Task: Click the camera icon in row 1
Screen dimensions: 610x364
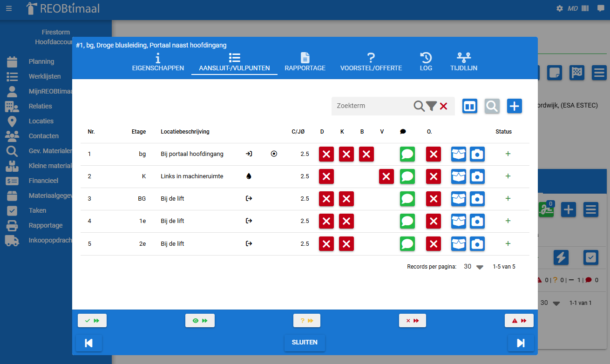Action: point(477,154)
